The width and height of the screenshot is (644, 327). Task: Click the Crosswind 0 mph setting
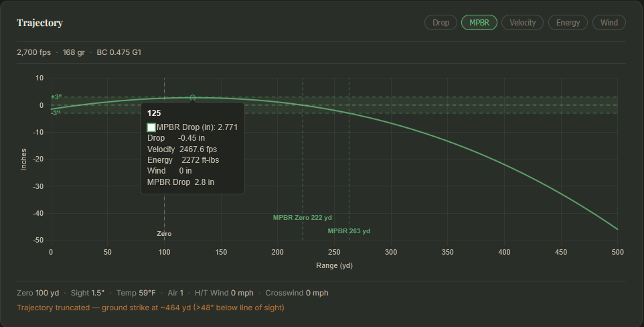[297, 293]
